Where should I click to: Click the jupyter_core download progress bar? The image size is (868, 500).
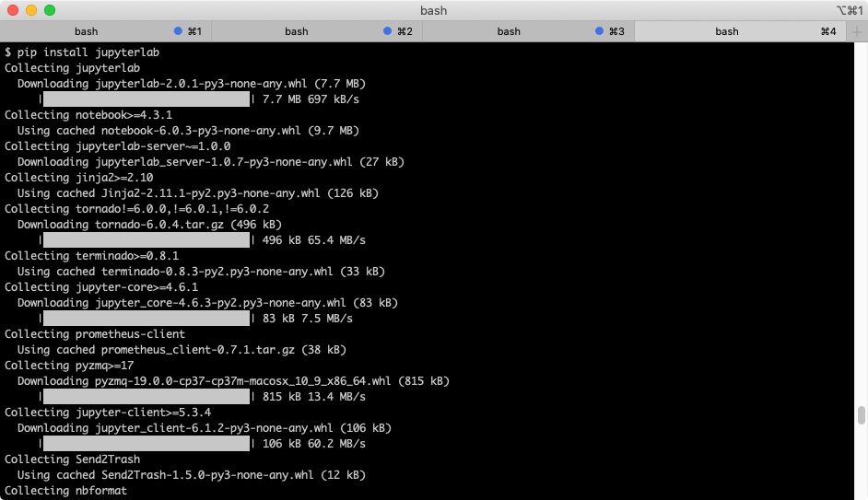(147, 318)
